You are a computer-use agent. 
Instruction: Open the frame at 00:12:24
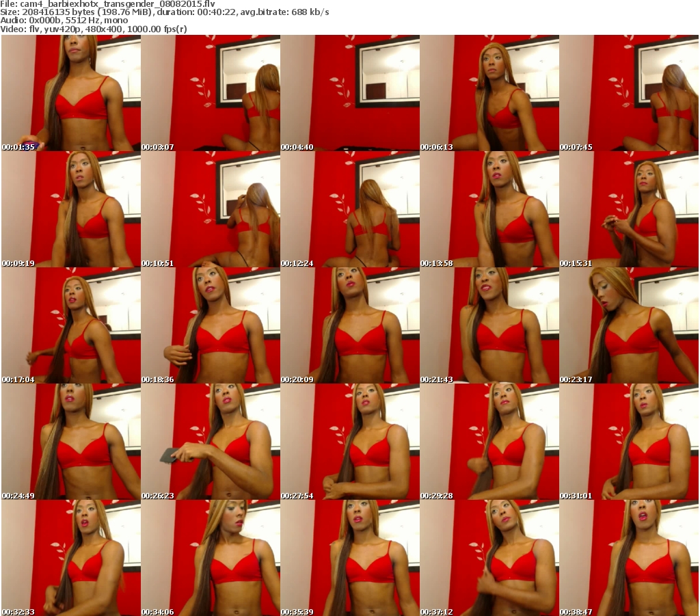coord(350,209)
